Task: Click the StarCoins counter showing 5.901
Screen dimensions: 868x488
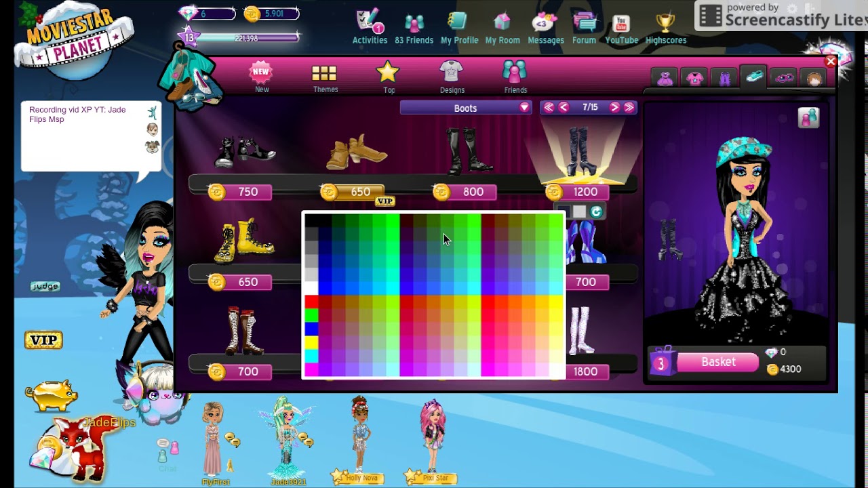Action: [x=271, y=14]
